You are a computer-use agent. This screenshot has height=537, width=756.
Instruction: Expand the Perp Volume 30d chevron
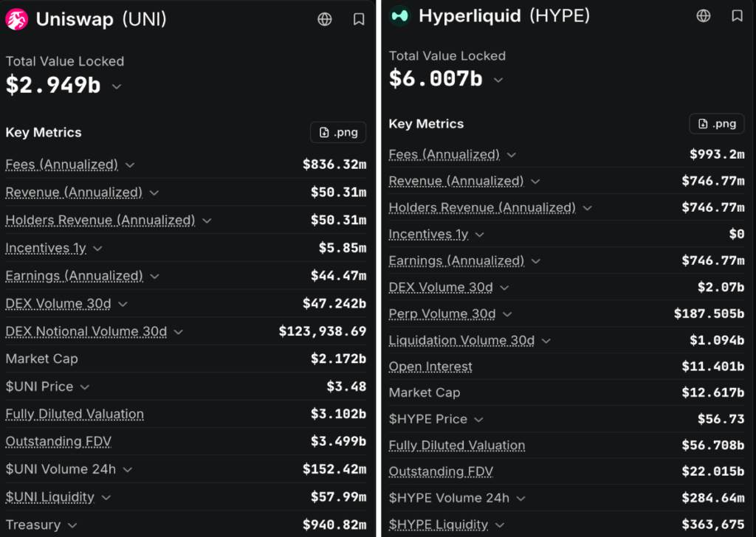[x=507, y=314]
